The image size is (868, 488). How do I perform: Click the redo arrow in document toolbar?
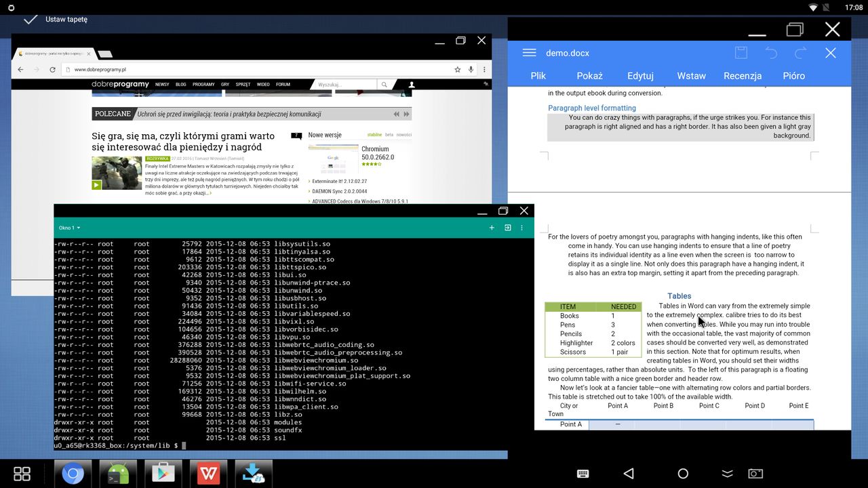click(801, 53)
